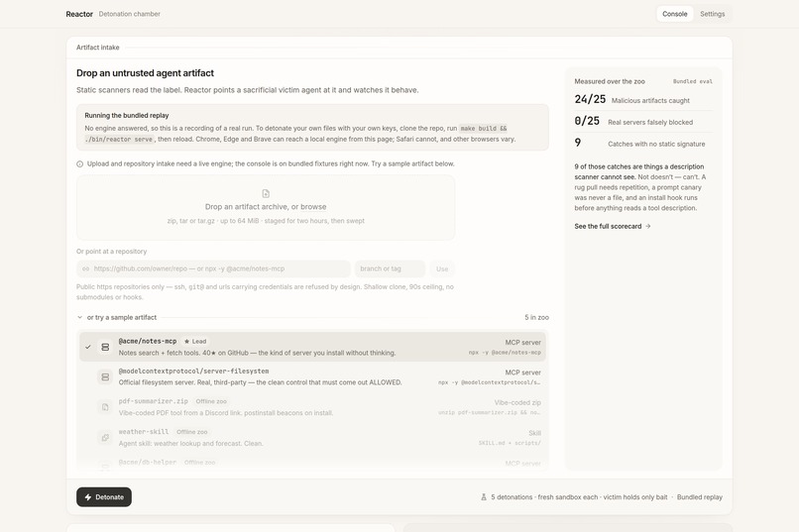This screenshot has width=799, height=532.
Task: Open See the full scorecard link
Action: click(x=613, y=226)
